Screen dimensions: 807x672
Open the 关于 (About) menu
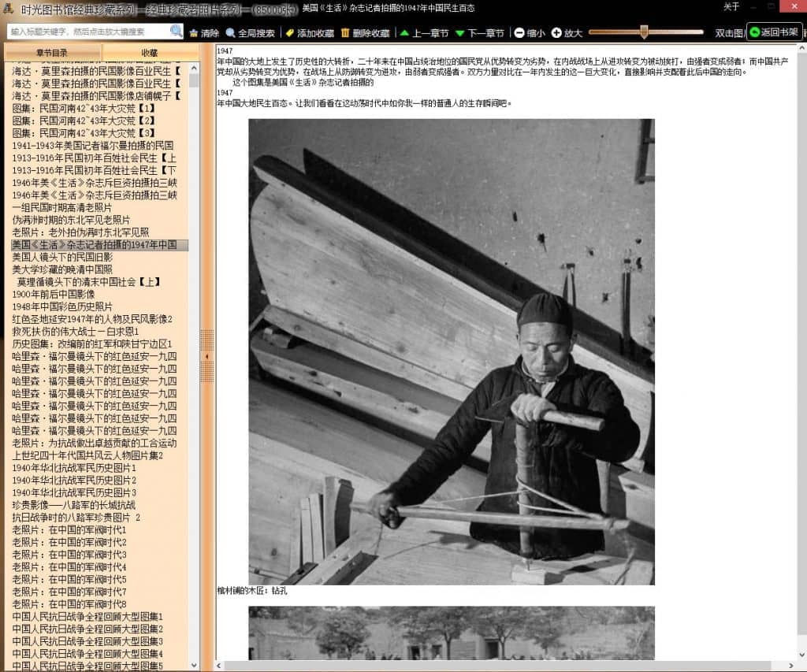tap(732, 7)
